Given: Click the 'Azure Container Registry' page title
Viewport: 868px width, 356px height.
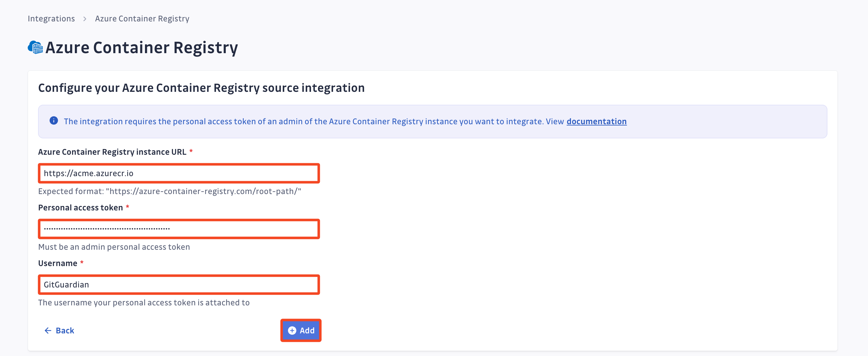Looking at the screenshot, I should (x=142, y=47).
